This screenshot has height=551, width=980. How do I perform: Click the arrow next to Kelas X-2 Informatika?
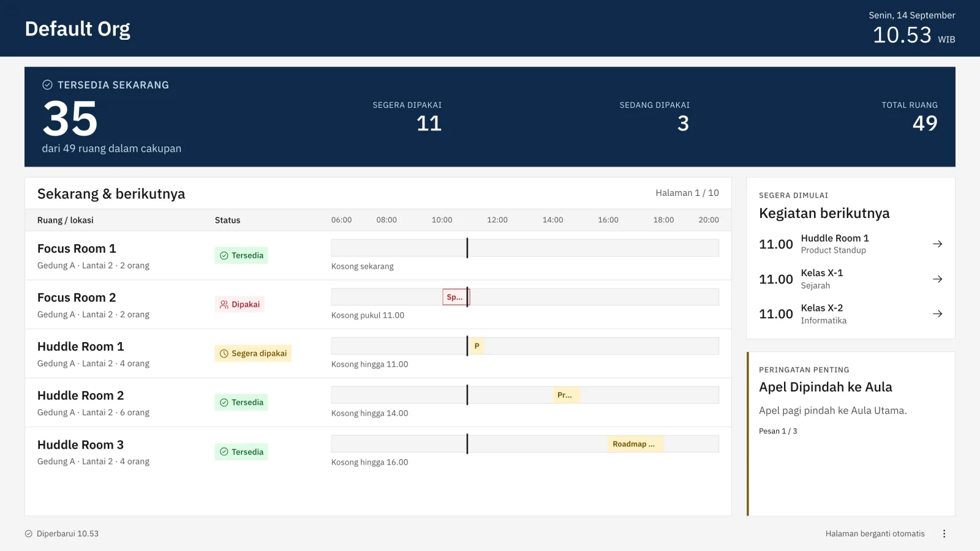937,314
